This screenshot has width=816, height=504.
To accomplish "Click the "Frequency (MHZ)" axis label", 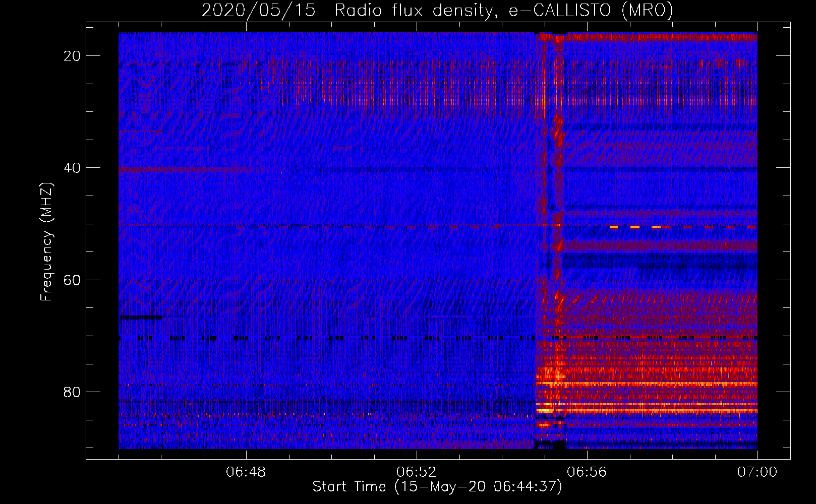I will pos(46,241).
